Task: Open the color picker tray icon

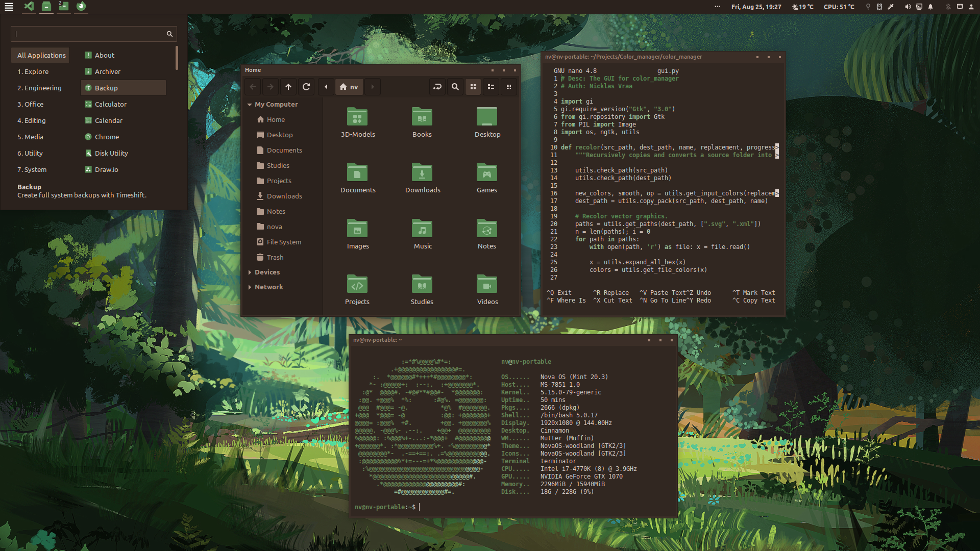Action: pos(891,7)
